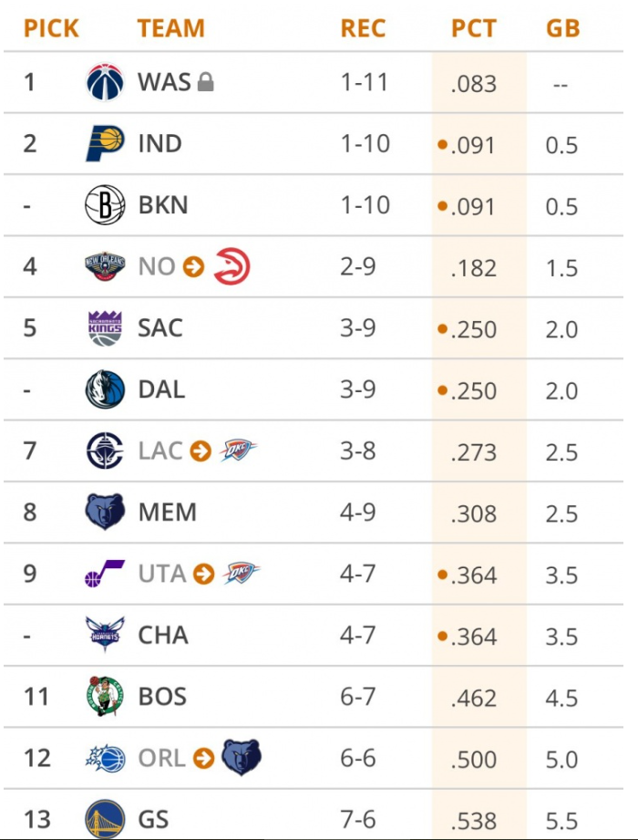
Task: Click the Washington Wizards team logo
Action: [105, 82]
